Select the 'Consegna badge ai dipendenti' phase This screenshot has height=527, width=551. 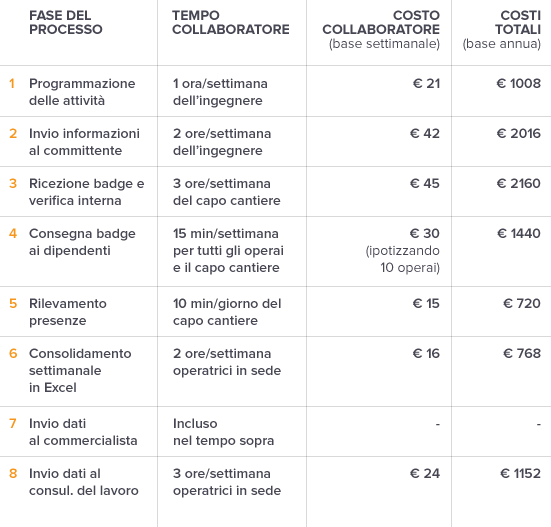click(82, 242)
